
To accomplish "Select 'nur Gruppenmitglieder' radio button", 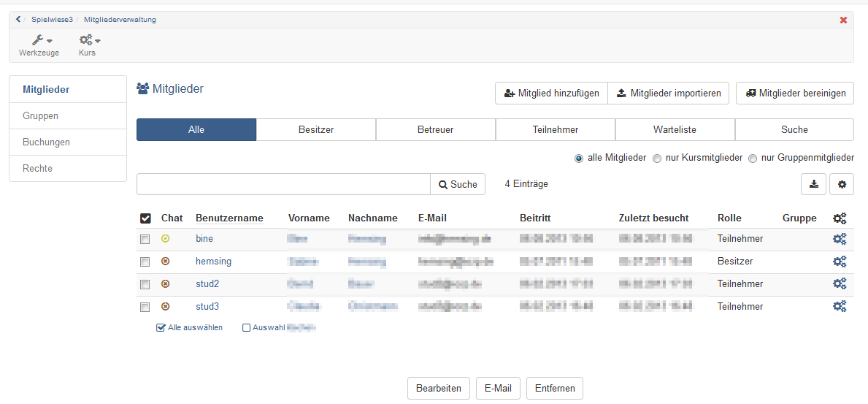I will point(753,158).
